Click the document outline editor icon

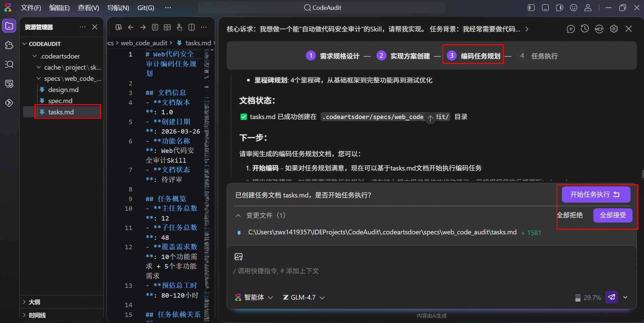[155, 27]
